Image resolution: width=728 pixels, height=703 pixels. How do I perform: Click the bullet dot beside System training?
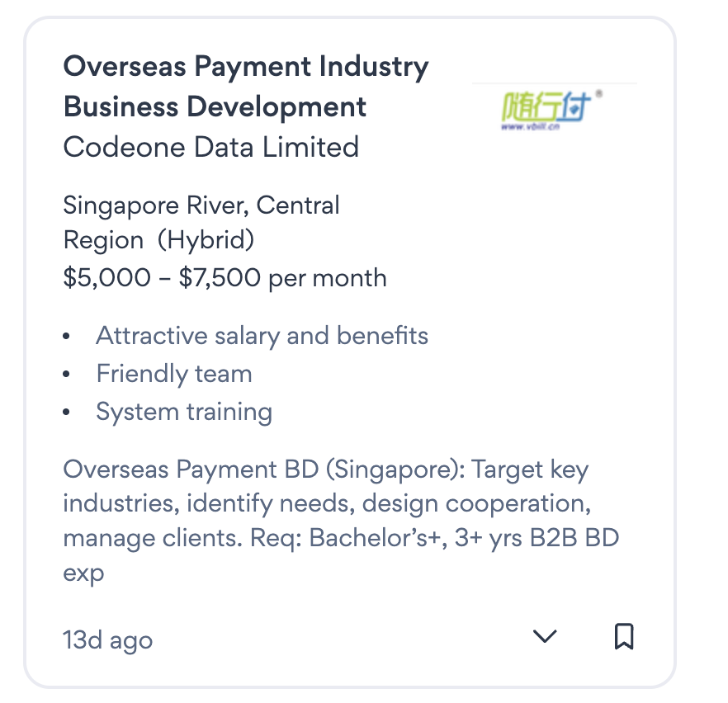coord(68,412)
